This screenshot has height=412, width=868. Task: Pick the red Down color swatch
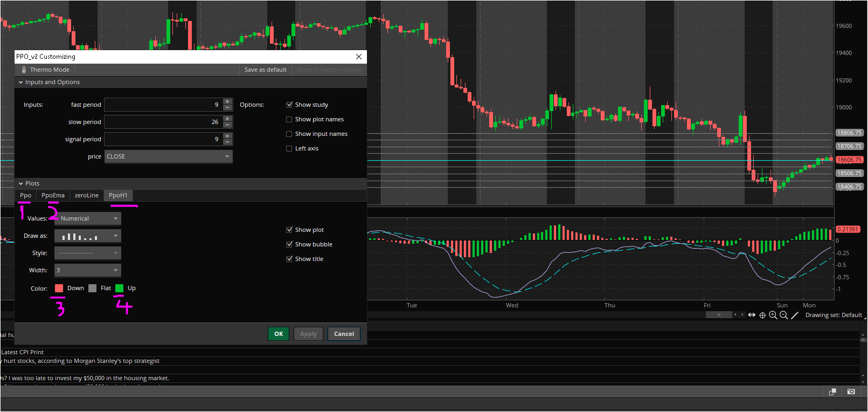59,289
